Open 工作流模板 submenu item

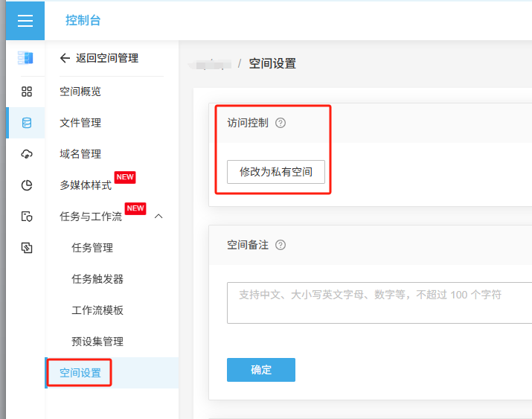coord(97,310)
